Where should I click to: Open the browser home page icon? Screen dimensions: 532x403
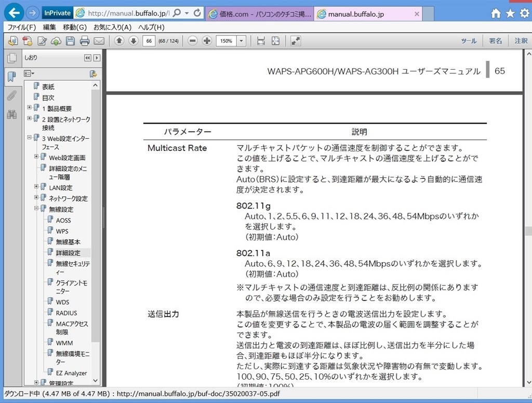(496, 14)
